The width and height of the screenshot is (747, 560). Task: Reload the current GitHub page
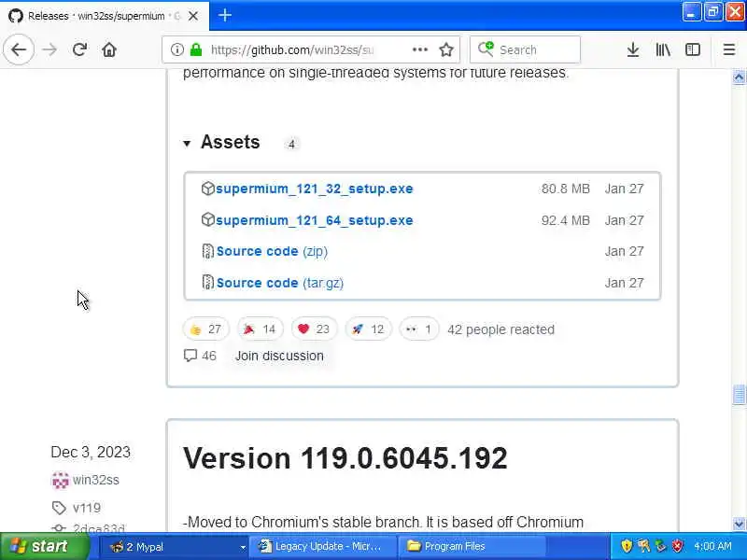point(79,49)
